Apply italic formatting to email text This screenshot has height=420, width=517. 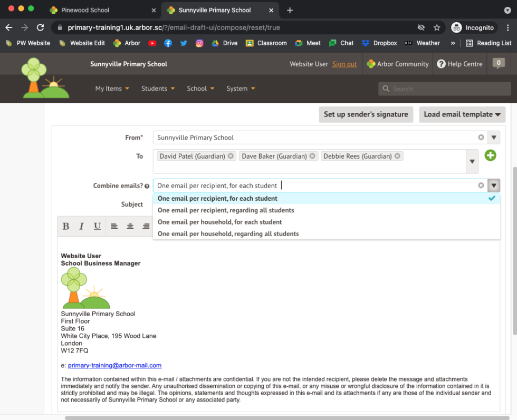[81, 226]
